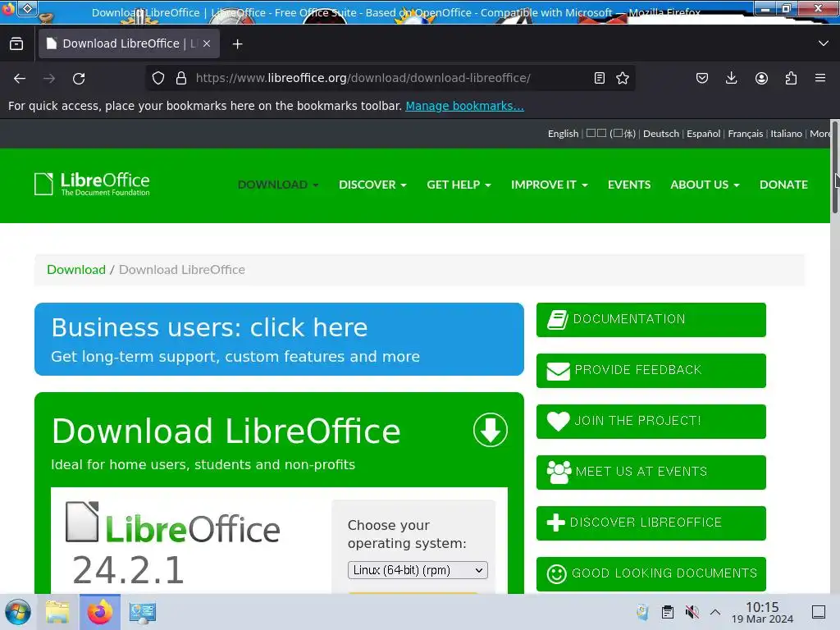Click the LibreOffice Document Foundation logo
The width and height of the screenshot is (840, 630).
[92, 185]
